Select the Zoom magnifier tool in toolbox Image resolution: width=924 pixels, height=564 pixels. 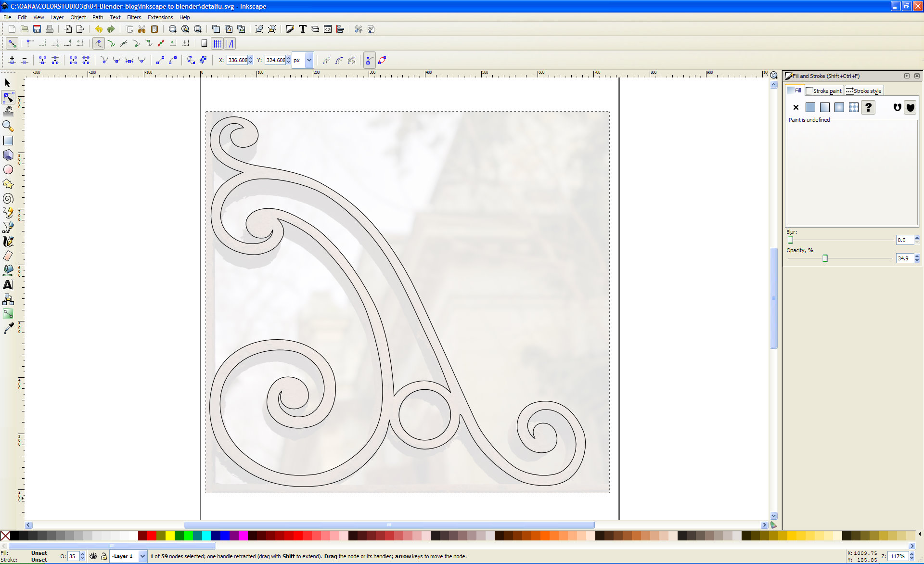click(x=8, y=126)
